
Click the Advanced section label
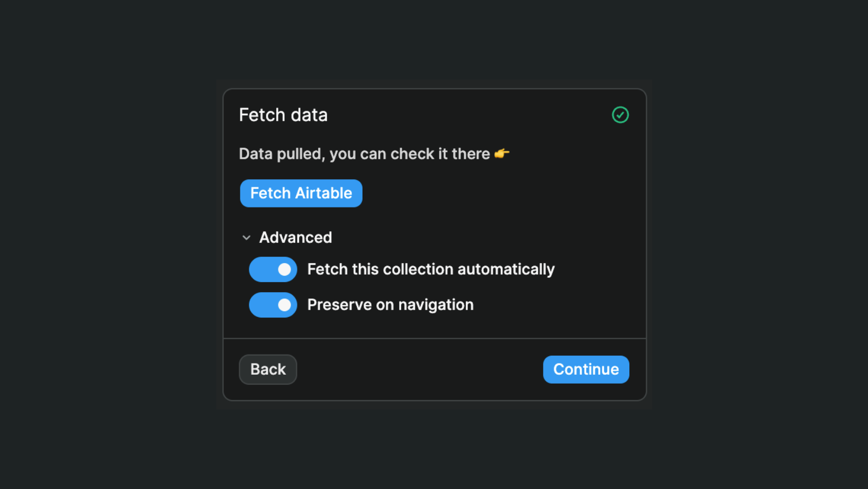pos(295,237)
